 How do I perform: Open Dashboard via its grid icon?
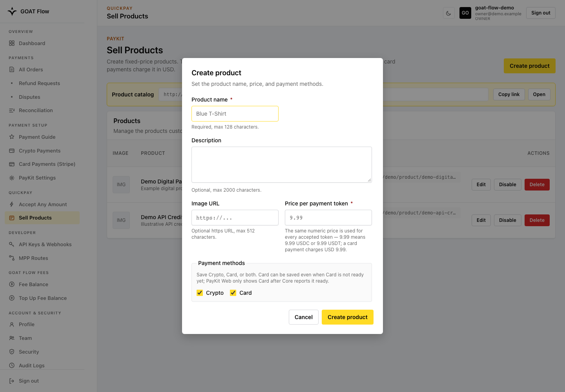coord(12,44)
